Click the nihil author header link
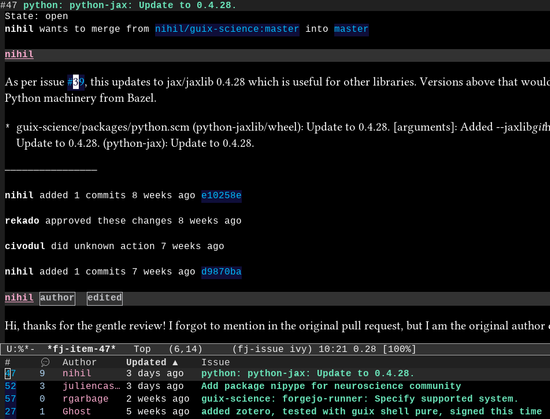 [19, 54]
